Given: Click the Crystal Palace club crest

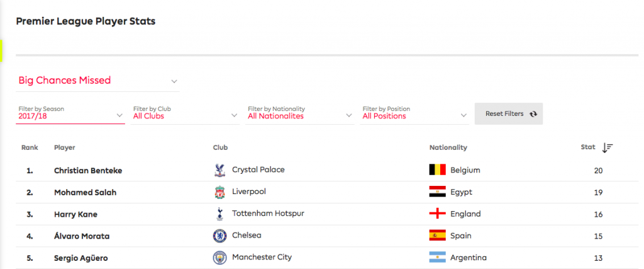Looking at the screenshot, I should click(219, 170).
